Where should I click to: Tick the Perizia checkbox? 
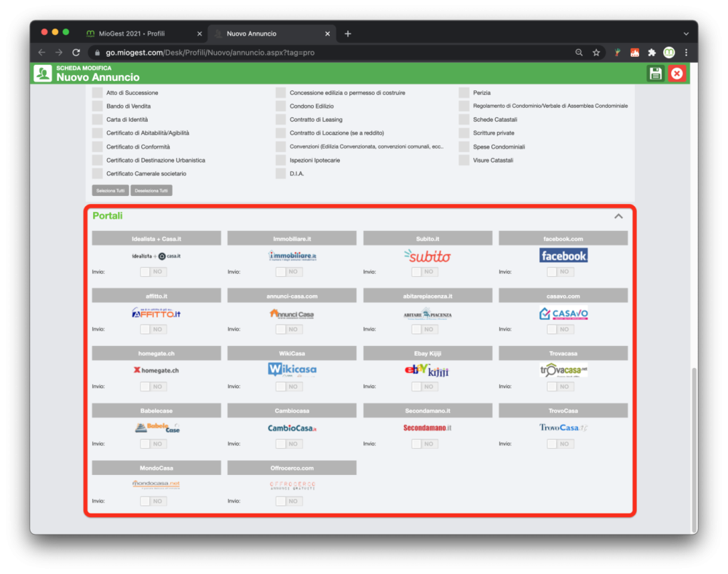tap(464, 93)
